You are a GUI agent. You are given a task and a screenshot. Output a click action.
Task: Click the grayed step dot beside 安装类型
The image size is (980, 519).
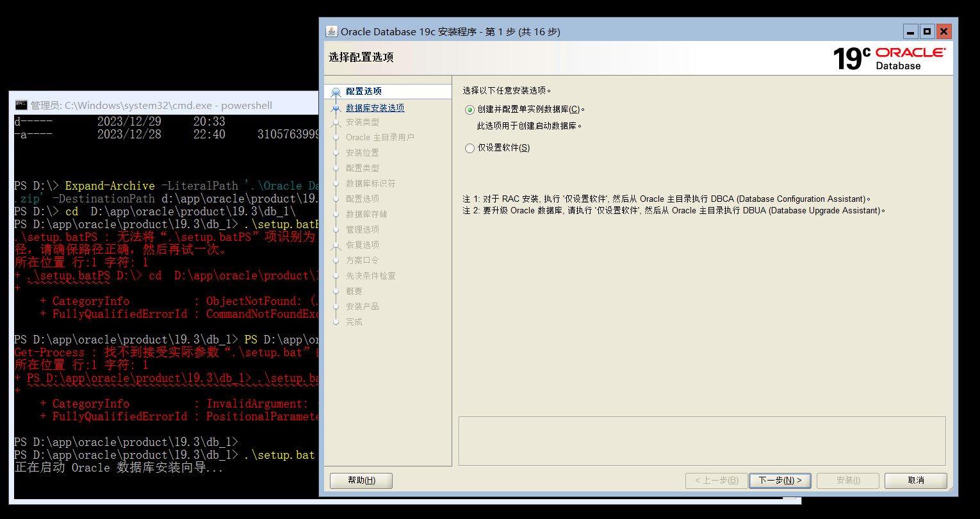click(336, 122)
